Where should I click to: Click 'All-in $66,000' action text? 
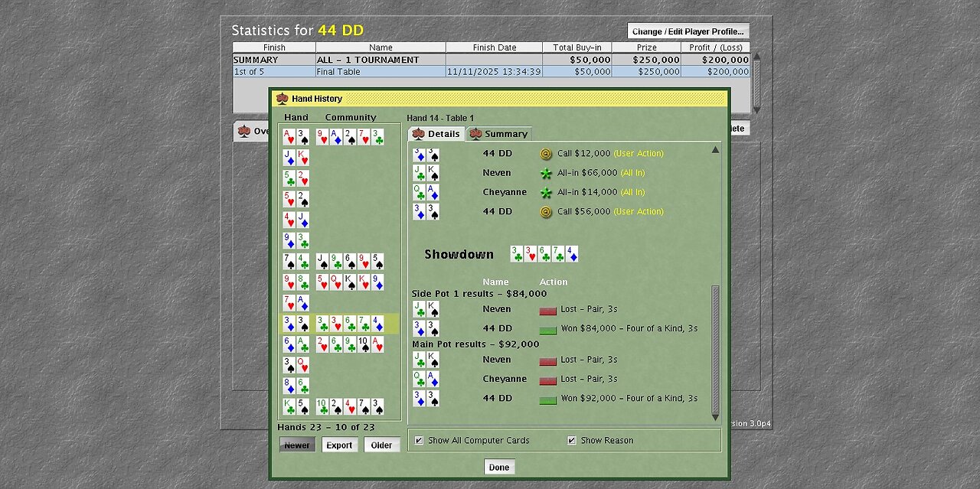pyautogui.click(x=586, y=173)
